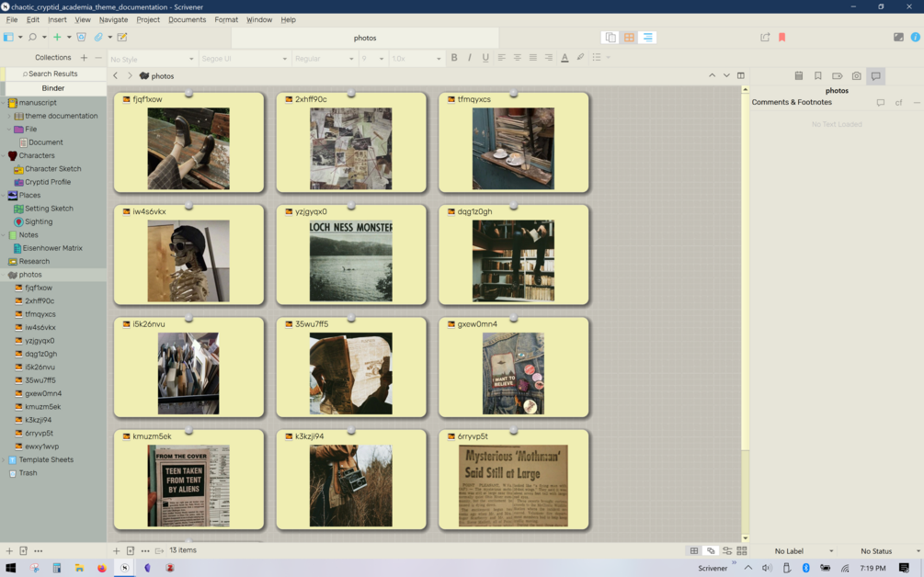Open the search magnifier tool

(32, 37)
